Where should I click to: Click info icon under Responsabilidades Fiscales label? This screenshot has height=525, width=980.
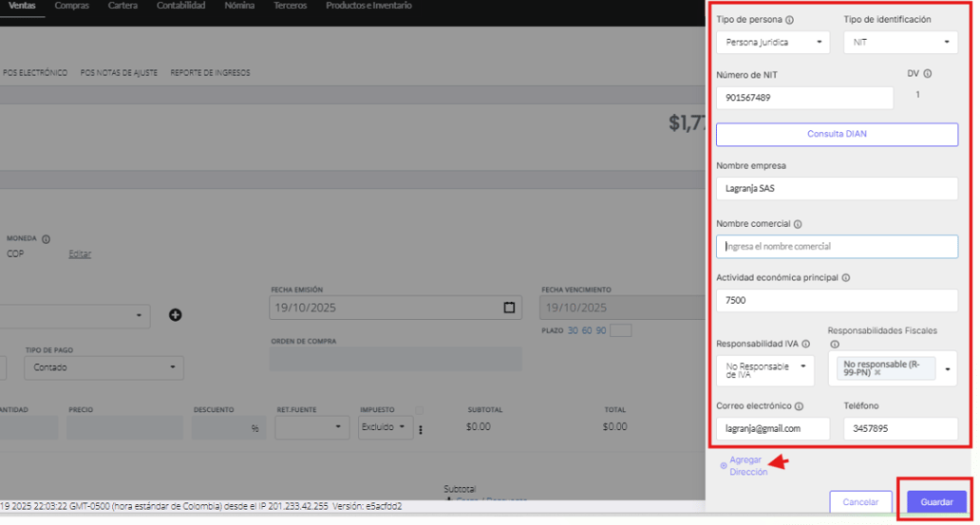[x=835, y=345]
